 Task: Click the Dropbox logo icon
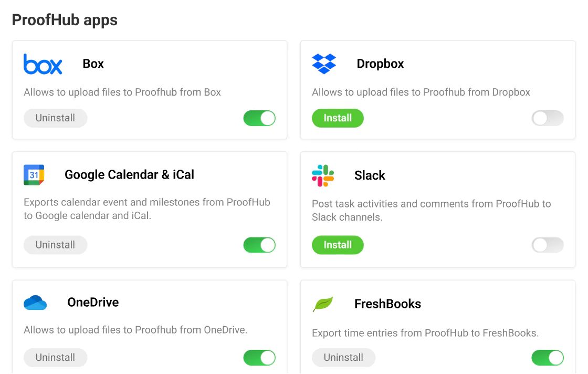(x=324, y=64)
